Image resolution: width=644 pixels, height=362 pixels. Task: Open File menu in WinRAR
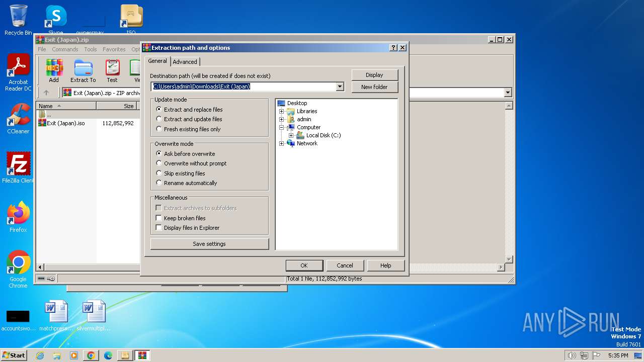coord(42,49)
